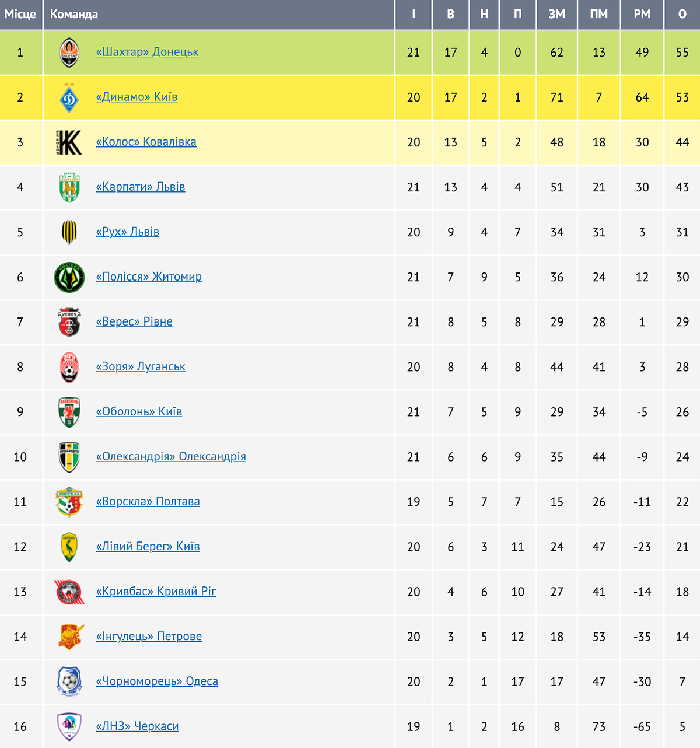Click the «Команда» column header

click(x=74, y=14)
